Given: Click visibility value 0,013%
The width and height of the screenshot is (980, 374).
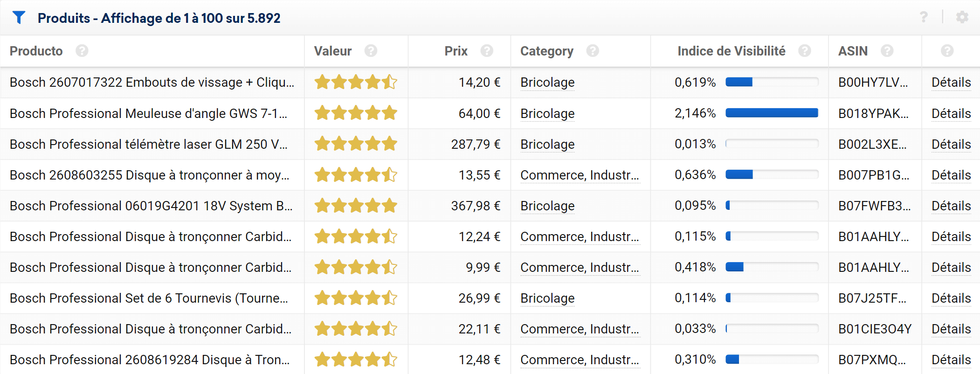Looking at the screenshot, I should tap(695, 144).
